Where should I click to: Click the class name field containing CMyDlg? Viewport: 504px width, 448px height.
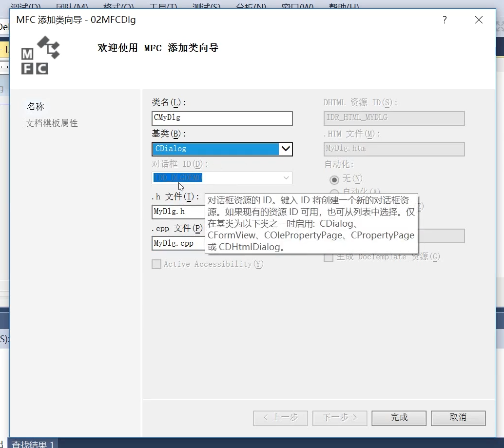click(x=222, y=118)
